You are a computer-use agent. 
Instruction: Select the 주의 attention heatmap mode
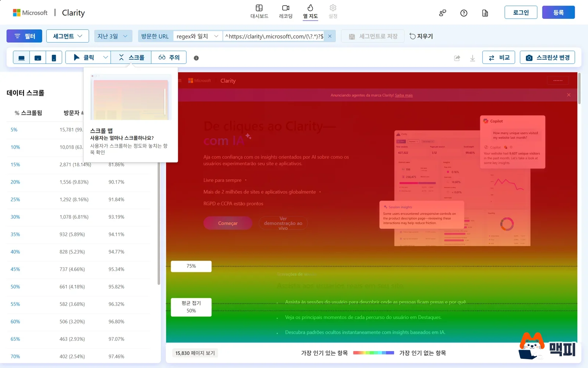(169, 57)
